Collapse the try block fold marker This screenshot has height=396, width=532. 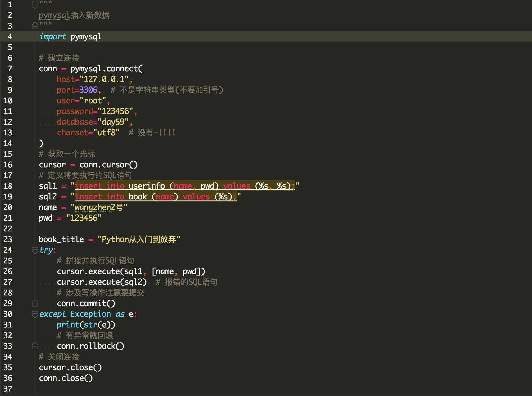35,250
